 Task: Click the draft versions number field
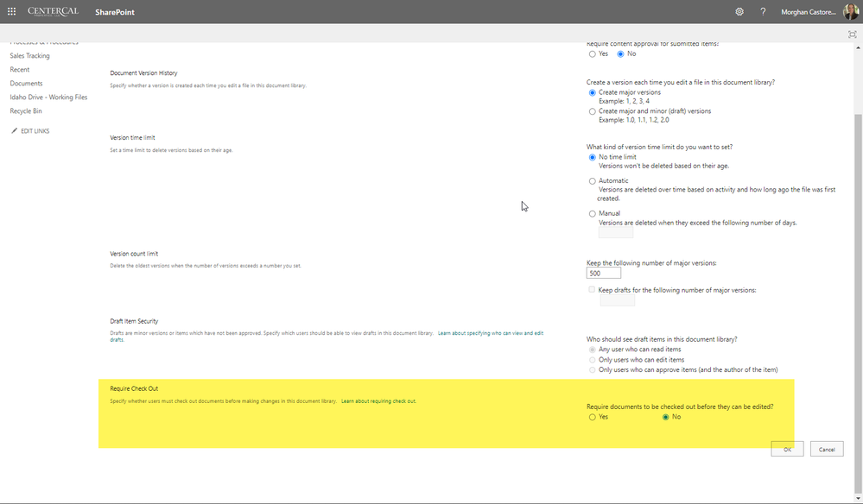[617, 300]
